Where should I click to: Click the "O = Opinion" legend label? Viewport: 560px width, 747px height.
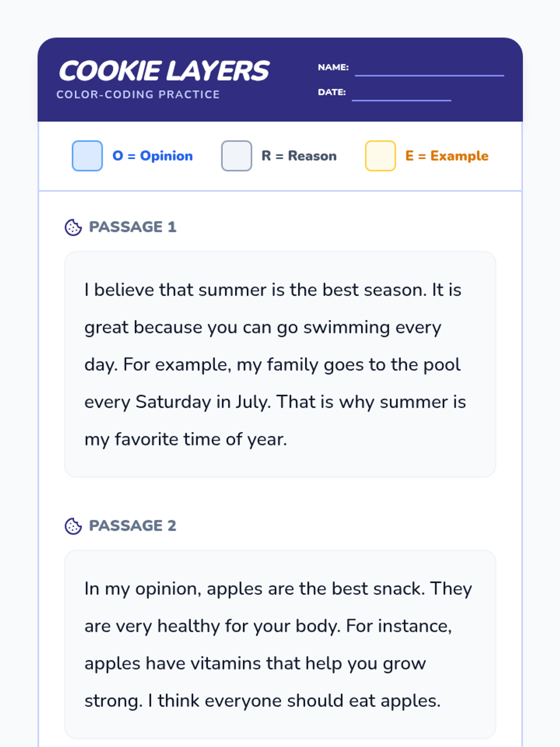tap(153, 156)
